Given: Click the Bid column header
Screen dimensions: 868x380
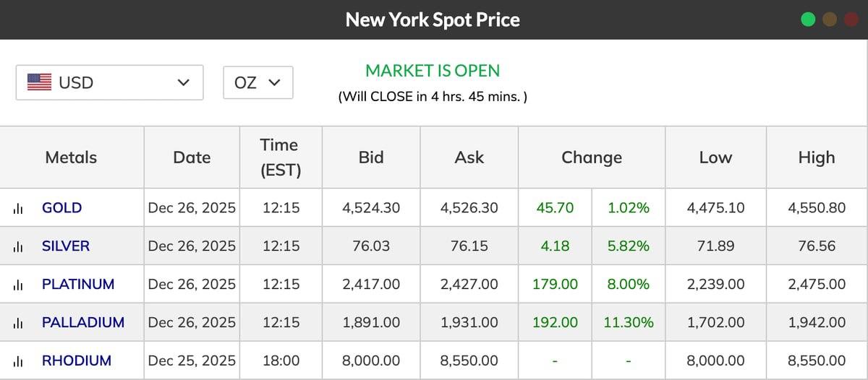Looking at the screenshot, I should (371, 157).
